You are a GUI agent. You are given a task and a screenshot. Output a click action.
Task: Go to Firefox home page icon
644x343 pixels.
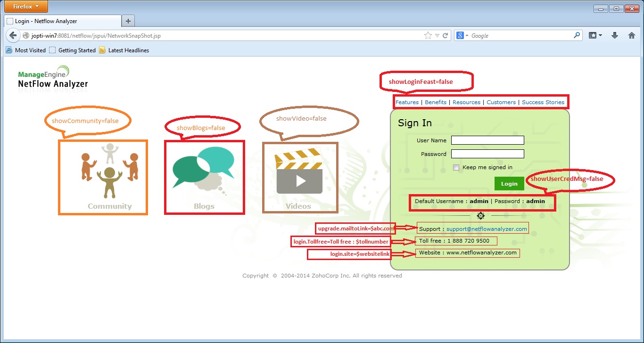pyautogui.click(x=632, y=35)
